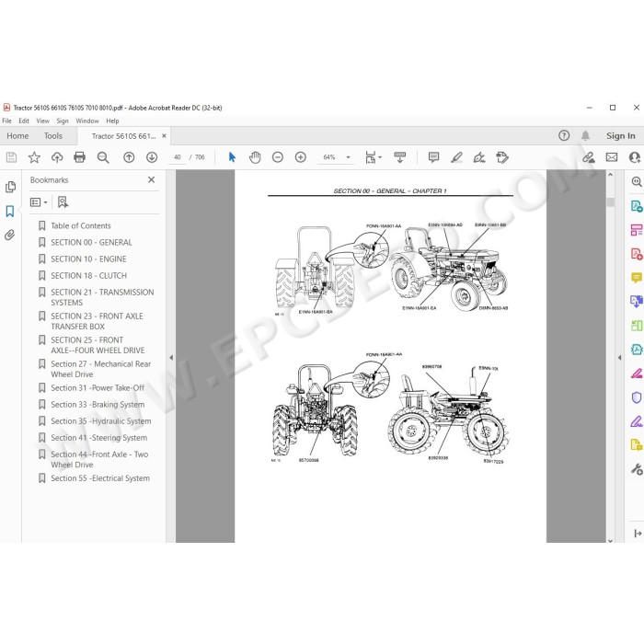This screenshot has height=644, width=644.
Task: Open the Table of Contents bookmark
Action: [81, 225]
